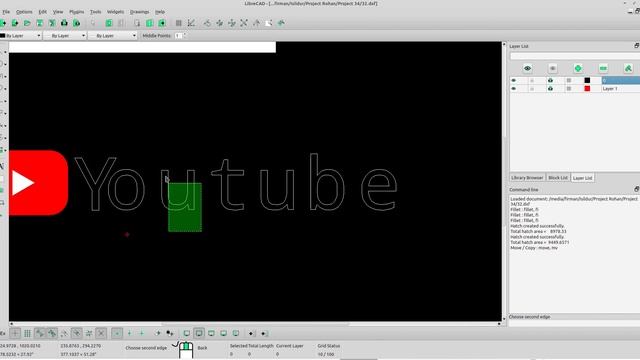Toggle the Snap Distance icon
This screenshot has height=360, width=640.
coord(89,333)
